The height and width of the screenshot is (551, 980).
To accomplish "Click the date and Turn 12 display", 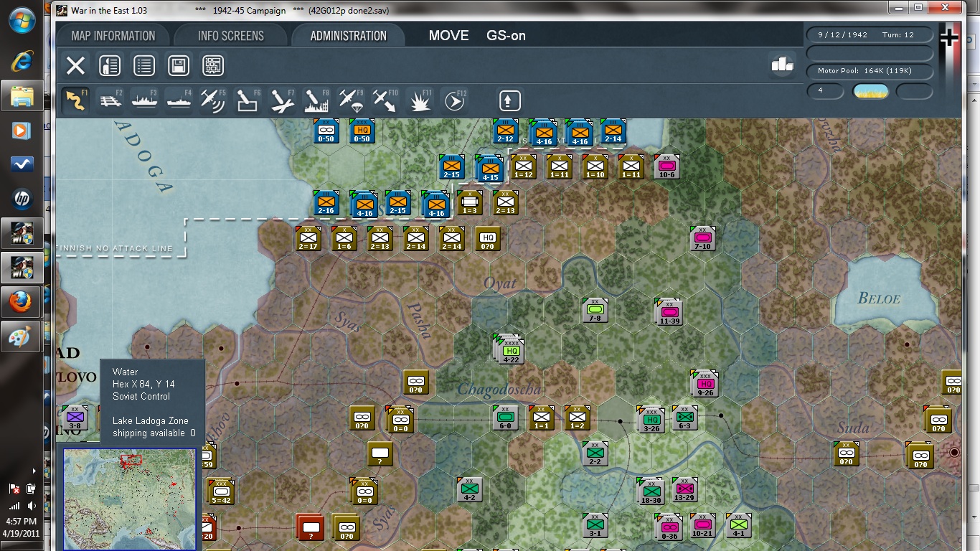I will coord(870,35).
